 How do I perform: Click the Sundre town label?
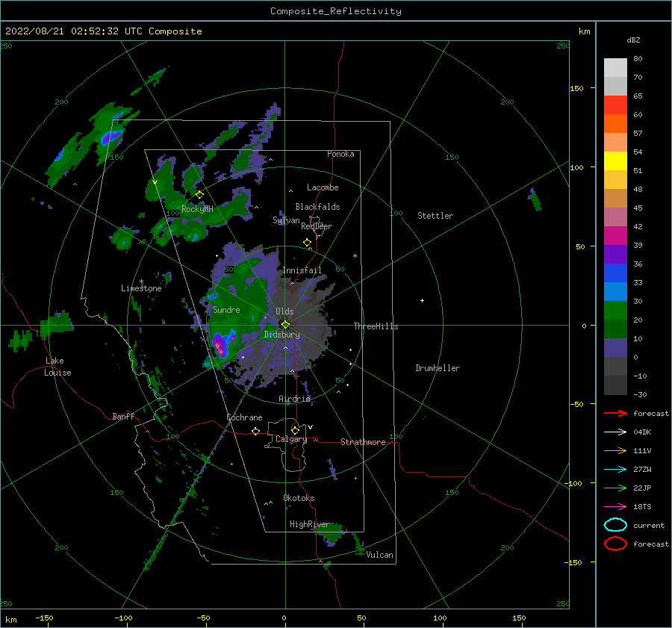coord(226,309)
